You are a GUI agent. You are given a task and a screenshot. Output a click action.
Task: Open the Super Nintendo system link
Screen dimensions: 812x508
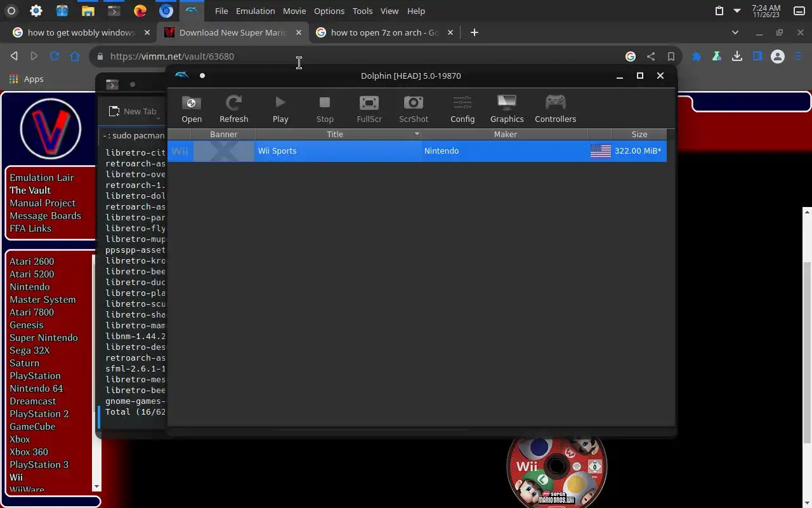tap(44, 338)
